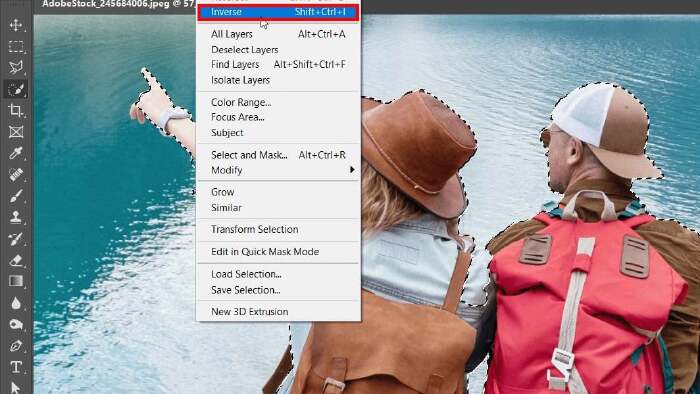This screenshot has width=700, height=394.
Task: Select the Rectangular Marquee tool
Action: click(16, 46)
